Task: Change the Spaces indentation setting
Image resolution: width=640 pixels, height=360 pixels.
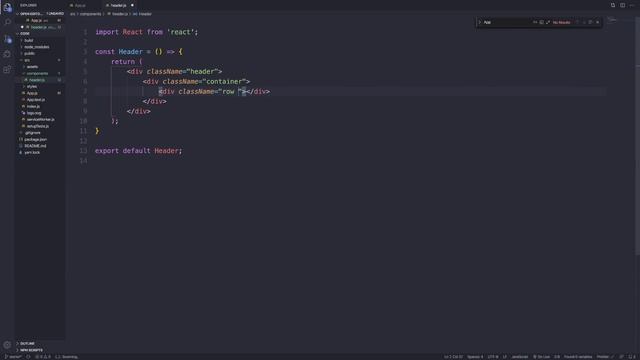Action: click(x=475, y=357)
